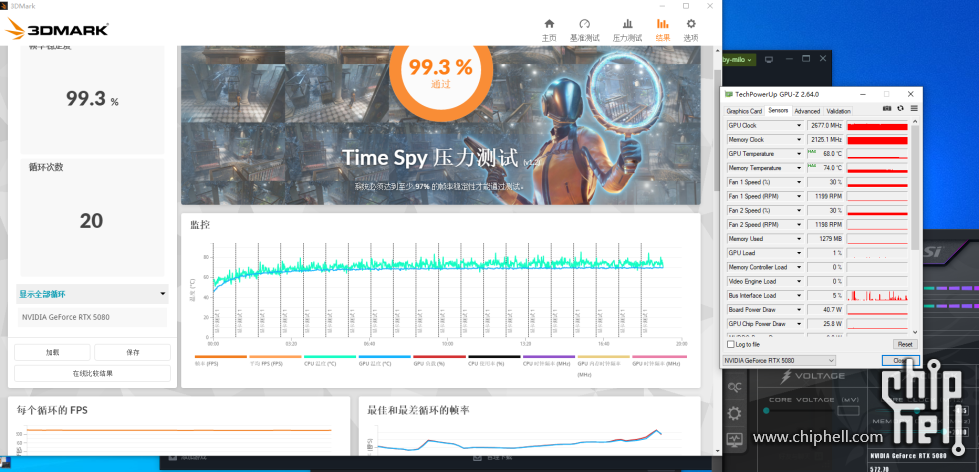Open 压力测试 stress tests section
Viewport: 979px width, 472px height.
pyautogui.click(x=627, y=29)
